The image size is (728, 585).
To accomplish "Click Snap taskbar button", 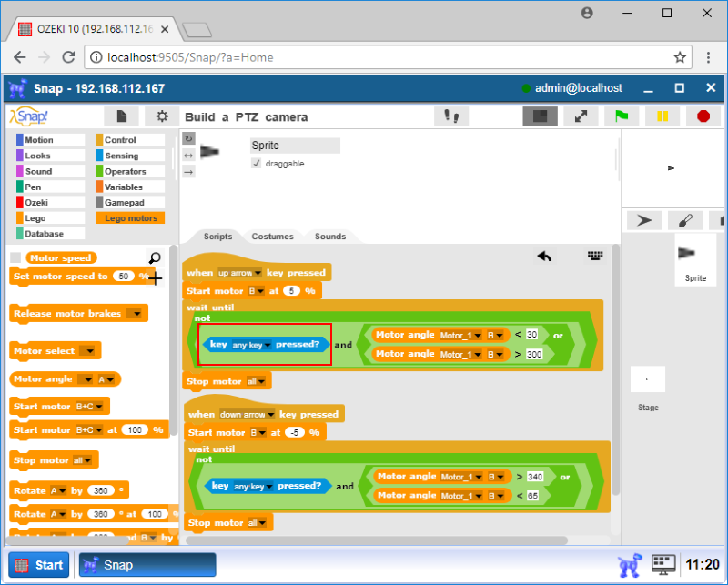I will click(147, 565).
